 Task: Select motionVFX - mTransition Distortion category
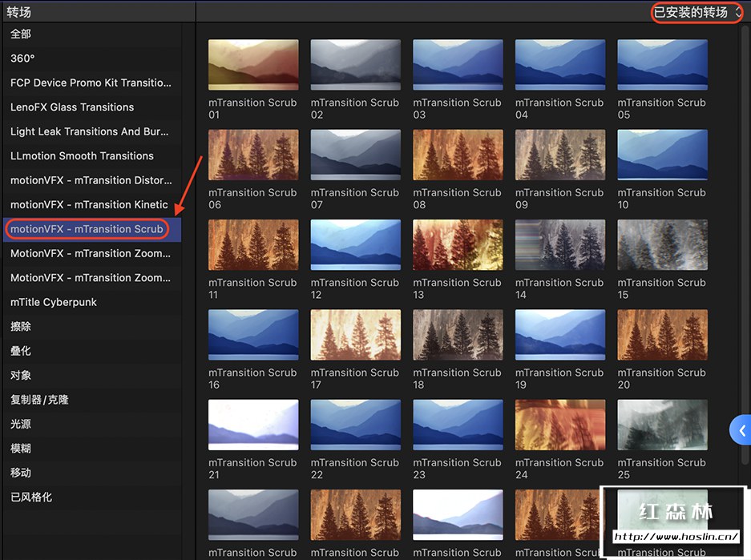[x=92, y=180]
